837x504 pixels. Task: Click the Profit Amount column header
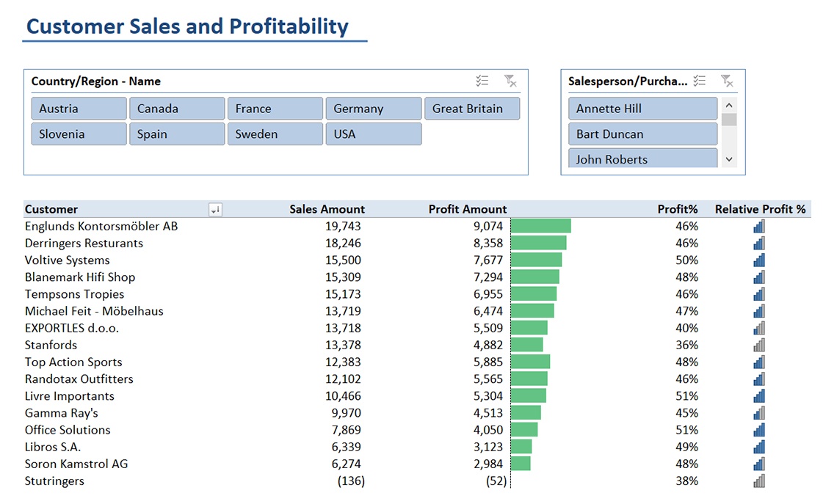468,209
